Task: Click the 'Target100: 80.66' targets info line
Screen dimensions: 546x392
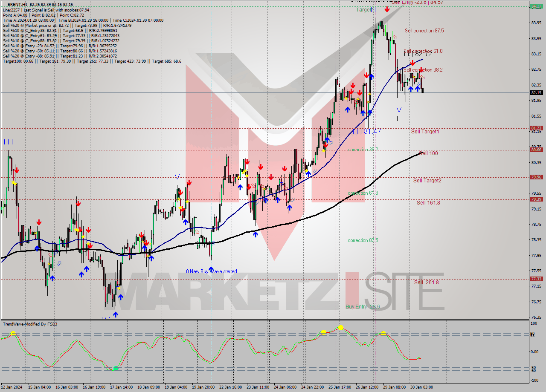Action: tap(92, 61)
